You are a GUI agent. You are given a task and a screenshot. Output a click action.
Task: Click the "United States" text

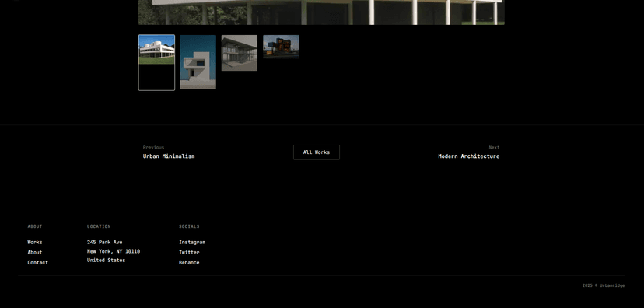point(106,261)
